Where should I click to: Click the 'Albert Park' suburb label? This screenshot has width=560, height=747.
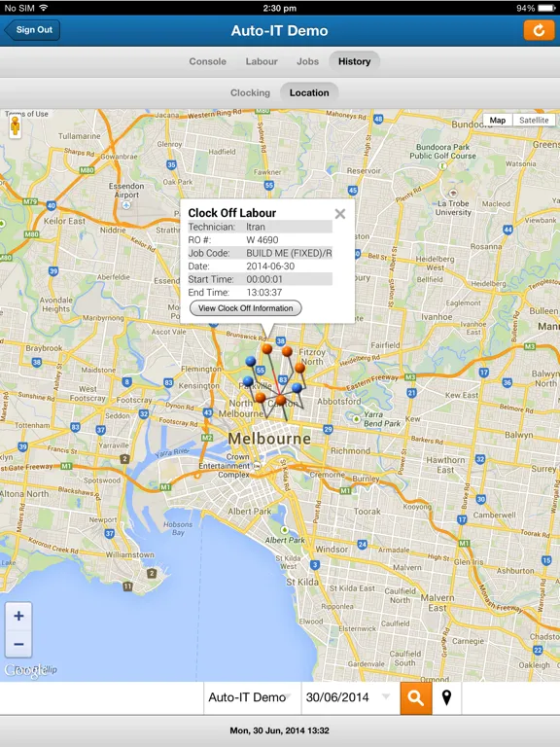tap(250, 512)
